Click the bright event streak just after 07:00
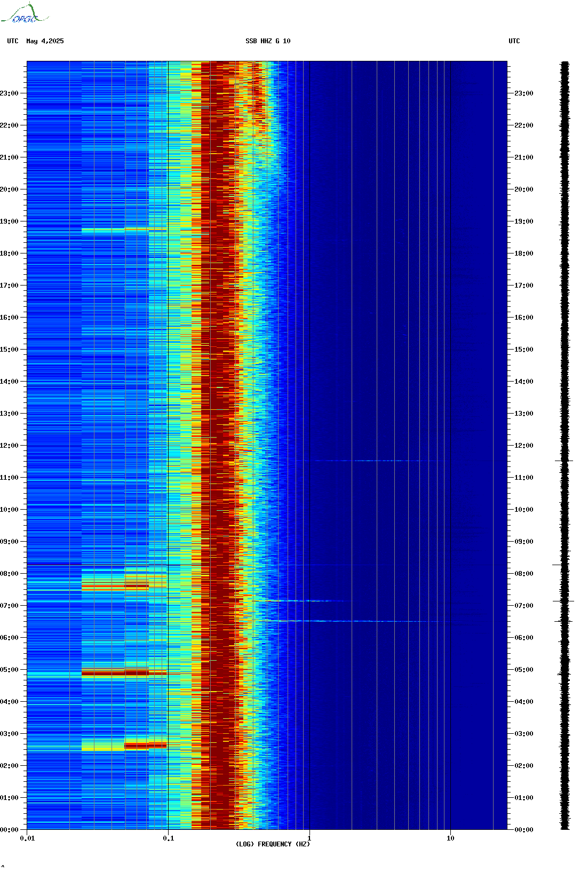Image resolution: width=588 pixels, height=872 pixels. [301, 601]
